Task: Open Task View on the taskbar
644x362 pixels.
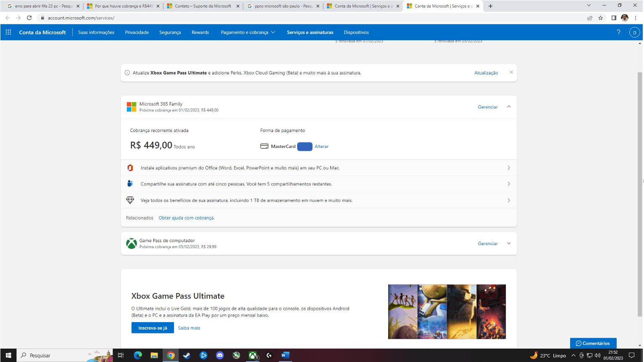Action: point(121,355)
